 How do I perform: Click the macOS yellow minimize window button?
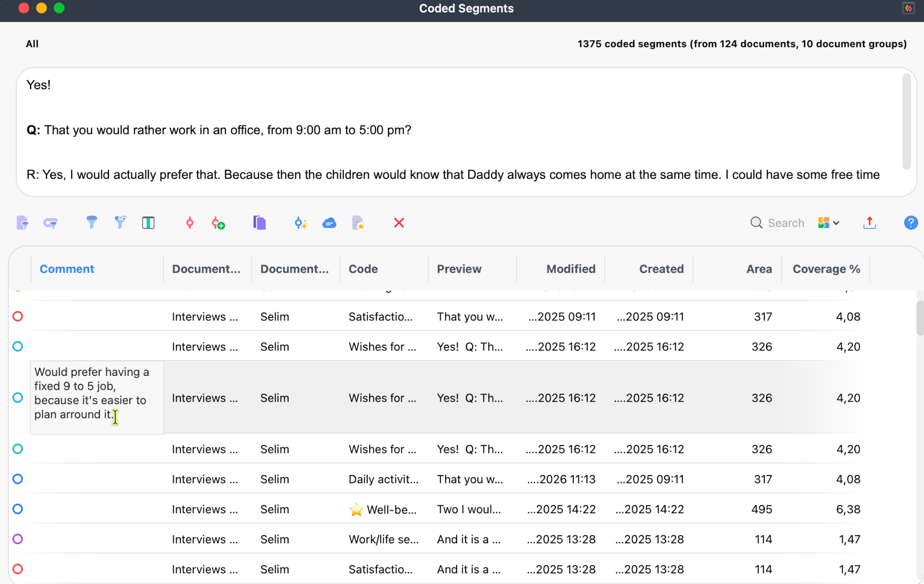pyautogui.click(x=42, y=8)
